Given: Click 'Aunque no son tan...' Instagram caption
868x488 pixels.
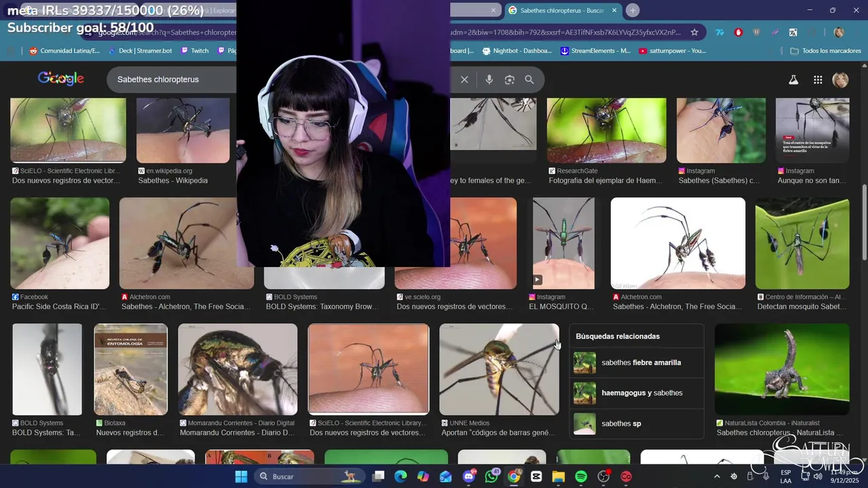Looking at the screenshot, I should pos(812,181).
